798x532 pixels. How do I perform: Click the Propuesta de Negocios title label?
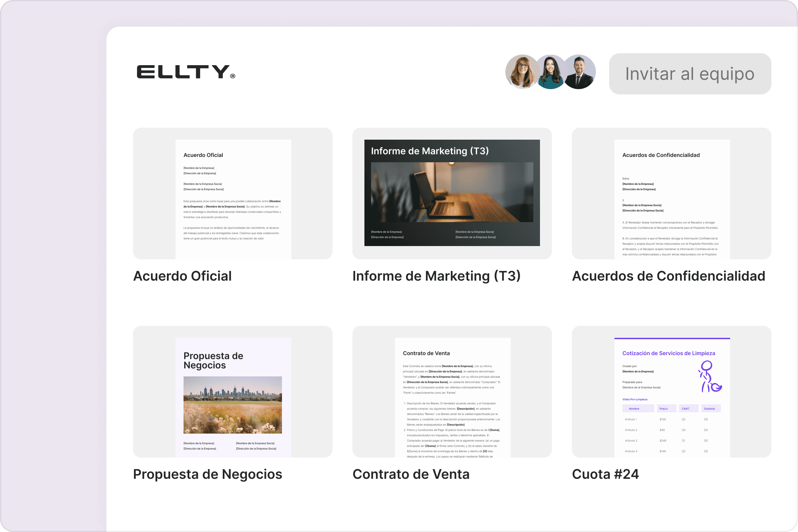point(207,474)
